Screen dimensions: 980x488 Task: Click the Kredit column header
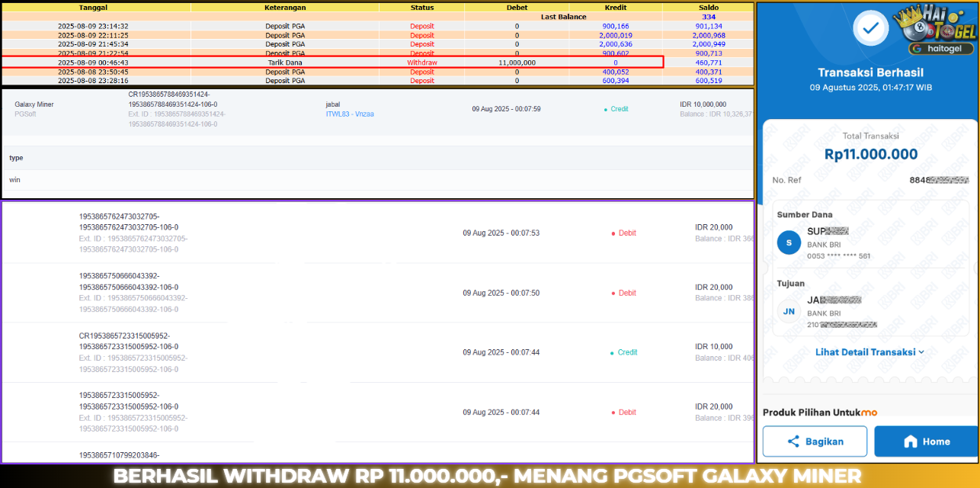[x=615, y=8]
